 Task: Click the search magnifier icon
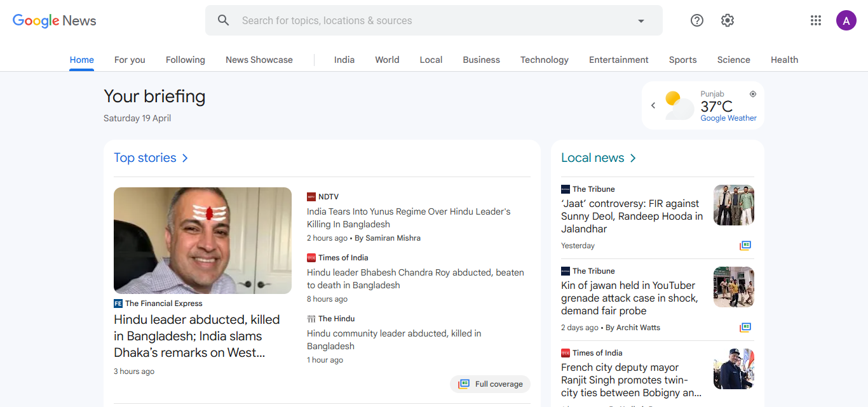pyautogui.click(x=223, y=20)
